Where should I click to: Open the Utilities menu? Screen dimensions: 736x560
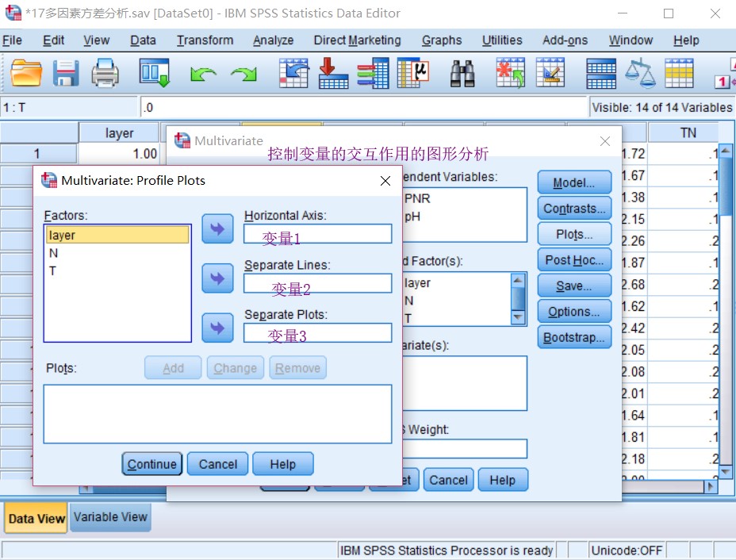tap(502, 40)
